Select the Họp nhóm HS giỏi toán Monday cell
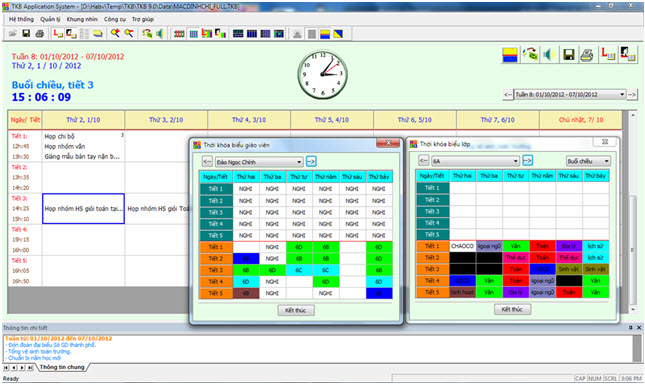The image size is (645, 384). (83, 208)
